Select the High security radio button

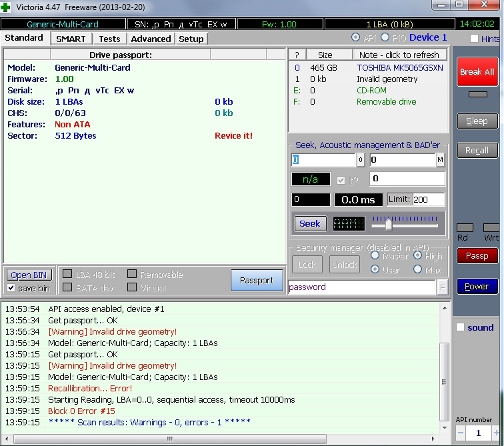pos(417,255)
